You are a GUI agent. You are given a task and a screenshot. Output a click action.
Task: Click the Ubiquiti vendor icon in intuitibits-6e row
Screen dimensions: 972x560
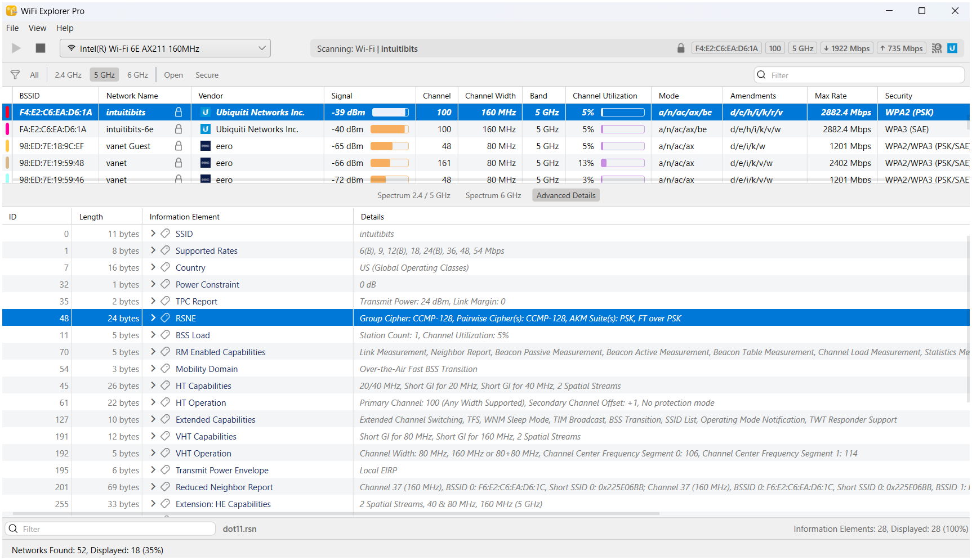[x=206, y=129]
